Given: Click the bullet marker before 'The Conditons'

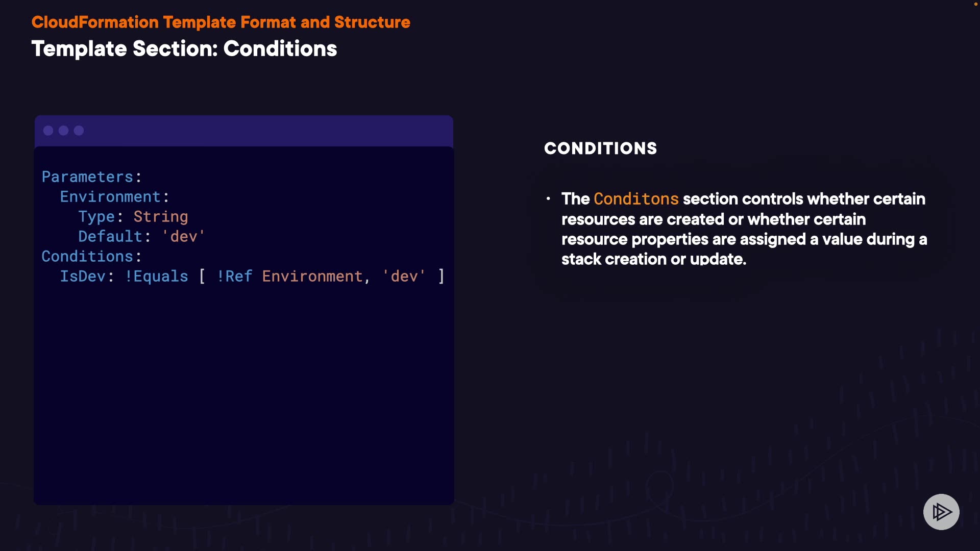Looking at the screenshot, I should point(548,198).
